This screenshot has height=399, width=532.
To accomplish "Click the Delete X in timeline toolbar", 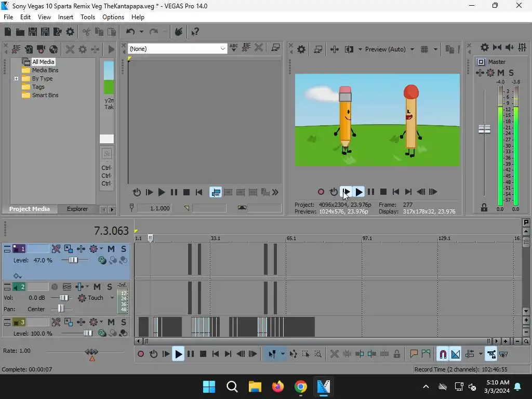I will click(334, 354).
